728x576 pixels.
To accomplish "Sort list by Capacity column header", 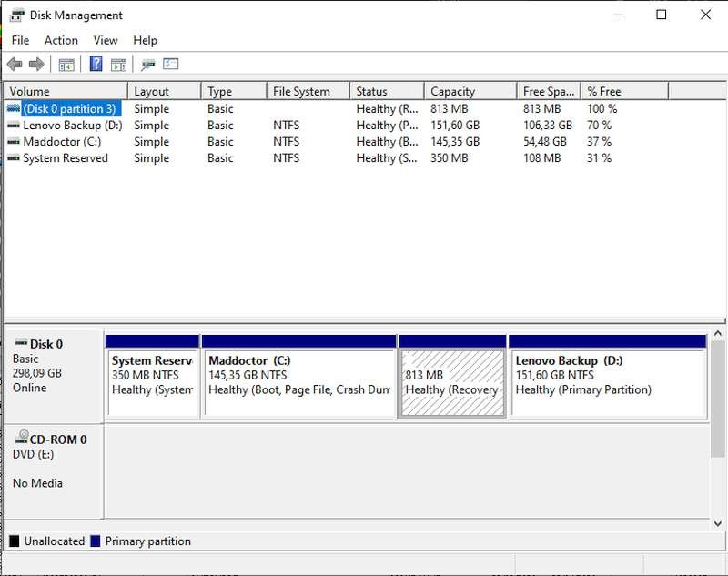I will (470, 91).
